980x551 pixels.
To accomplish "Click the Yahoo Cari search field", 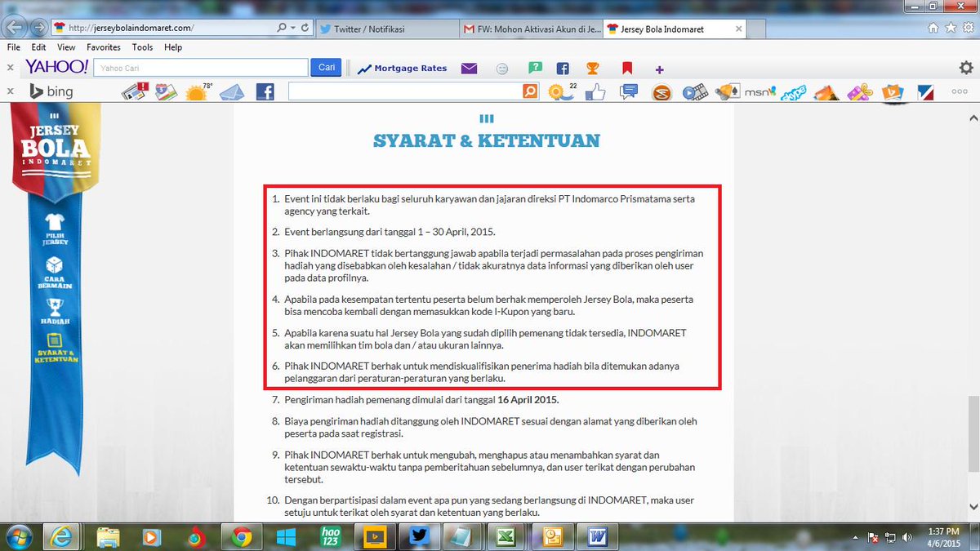I will 201,68.
